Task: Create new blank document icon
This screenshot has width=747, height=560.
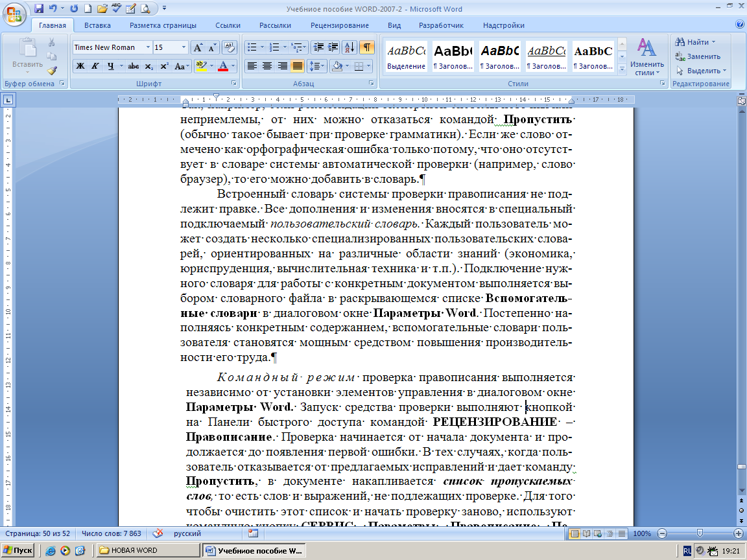Action: tap(88, 8)
